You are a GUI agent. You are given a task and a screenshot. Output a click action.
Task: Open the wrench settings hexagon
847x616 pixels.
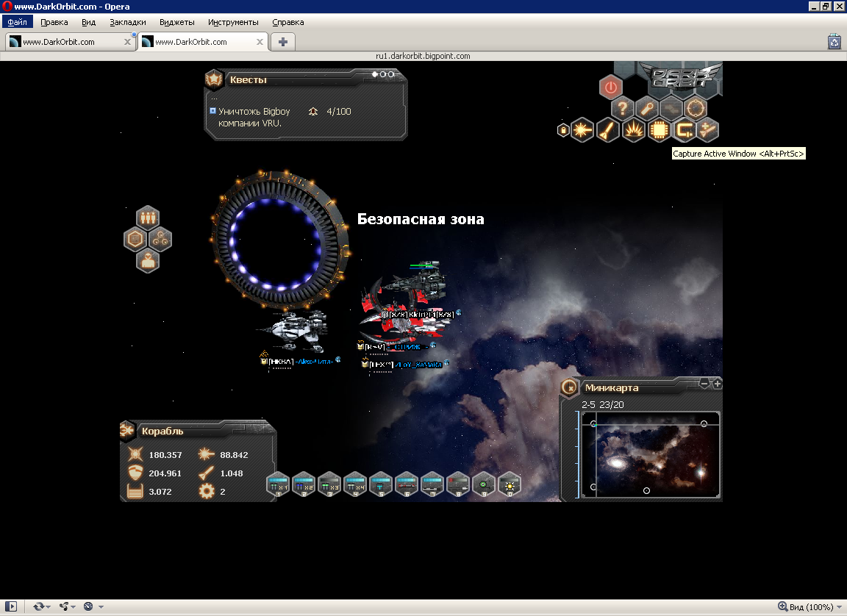pyautogui.click(x=646, y=109)
